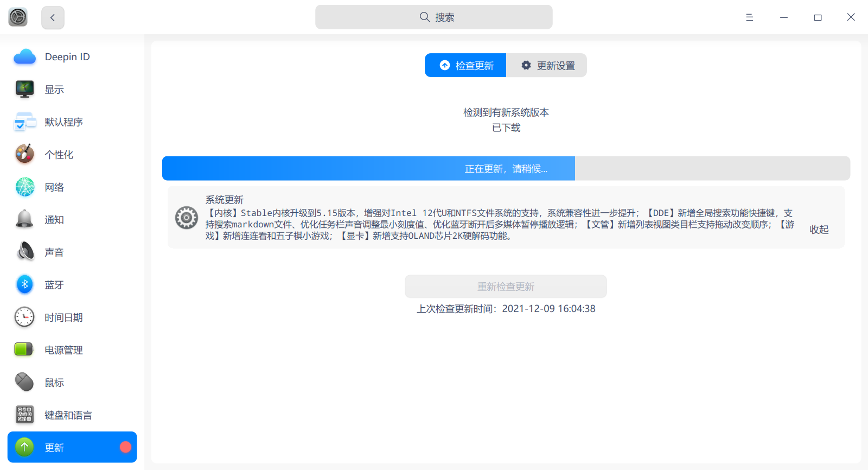Click the 通知 bell icon
The image size is (868, 470).
pyautogui.click(x=24, y=220)
